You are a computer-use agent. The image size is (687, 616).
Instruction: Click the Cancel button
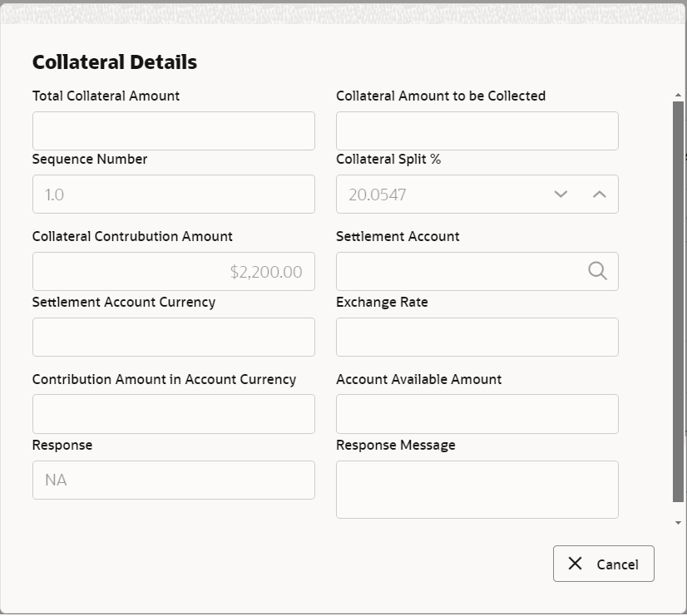(x=604, y=564)
